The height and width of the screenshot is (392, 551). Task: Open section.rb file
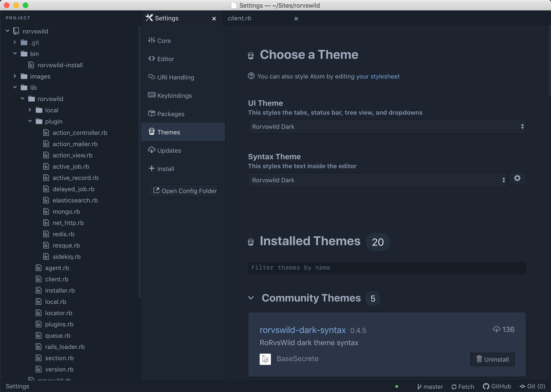(x=59, y=358)
